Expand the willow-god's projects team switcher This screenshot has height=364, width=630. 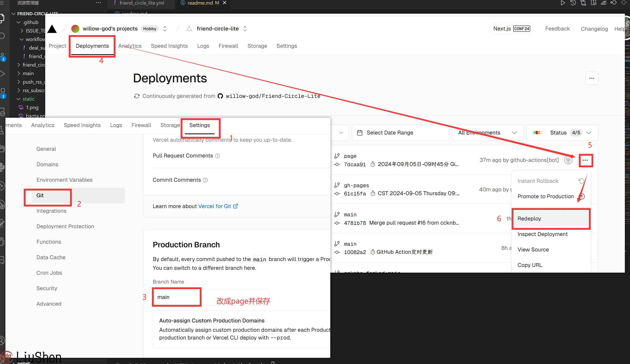click(x=165, y=29)
